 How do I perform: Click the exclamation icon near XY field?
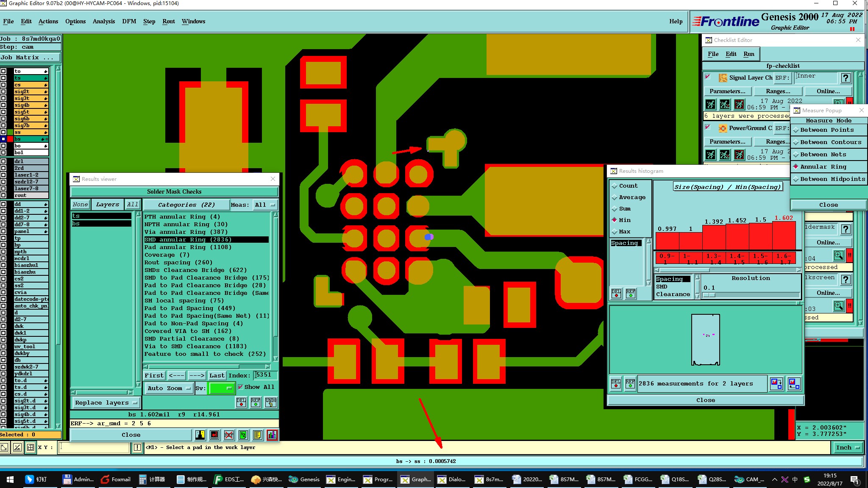tap(137, 447)
